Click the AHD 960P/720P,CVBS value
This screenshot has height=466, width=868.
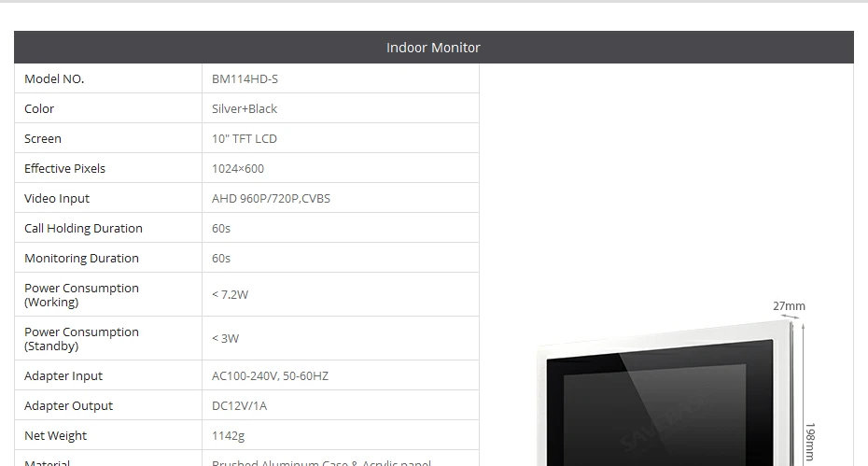pos(271,198)
